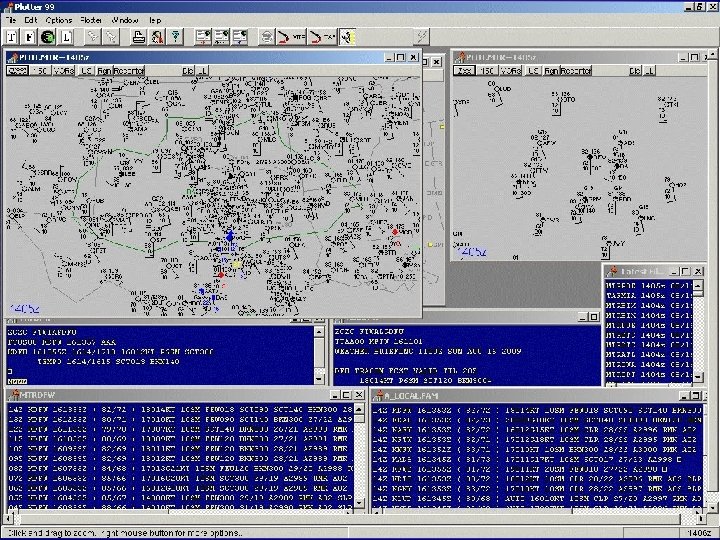Click scroll-up arrow in Latest list window
The height and width of the screenshot is (540, 720).
[698, 286]
